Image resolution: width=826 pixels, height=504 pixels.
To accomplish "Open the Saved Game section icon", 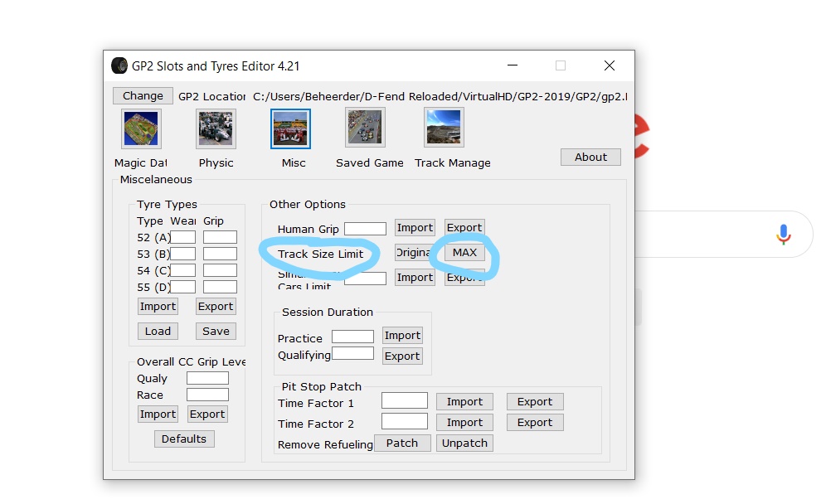I will (x=365, y=128).
